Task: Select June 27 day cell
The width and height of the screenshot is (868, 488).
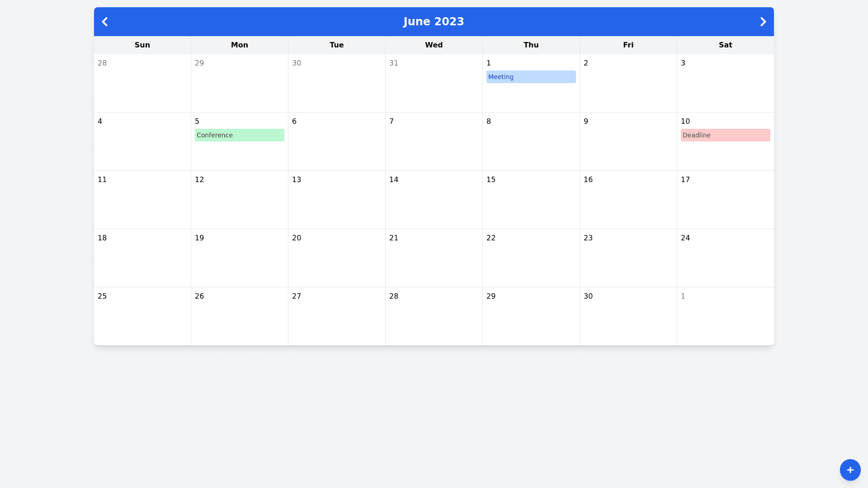Action: [x=336, y=316]
